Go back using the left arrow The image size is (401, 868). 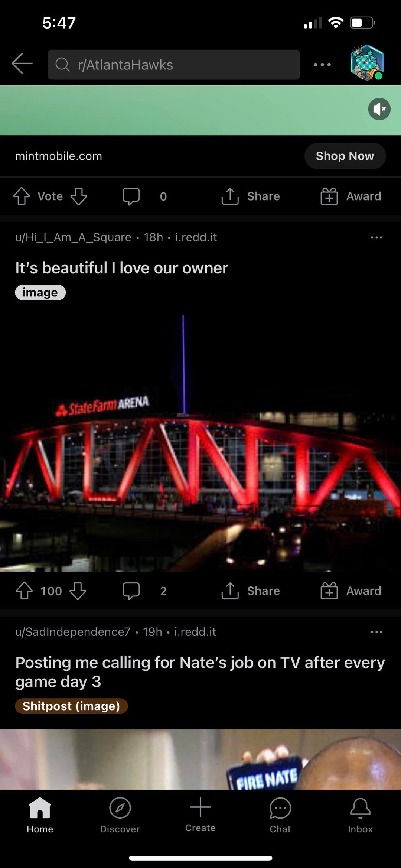[x=22, y=64]
